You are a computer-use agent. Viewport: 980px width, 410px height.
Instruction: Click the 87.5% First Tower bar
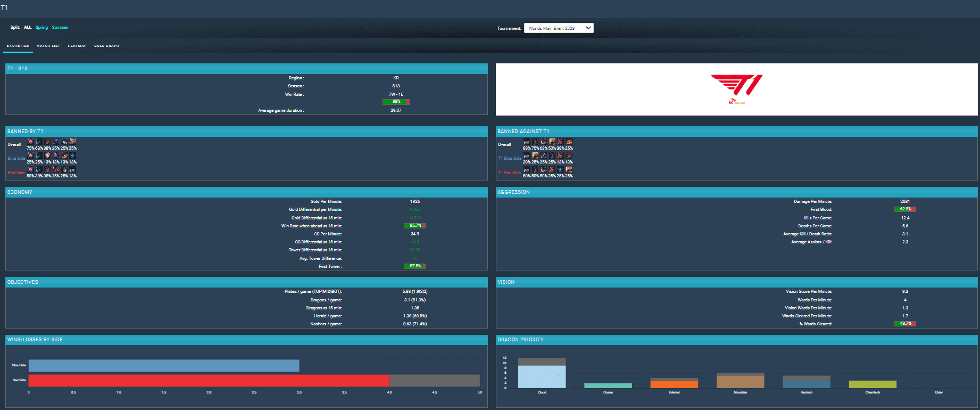[415, 266]
